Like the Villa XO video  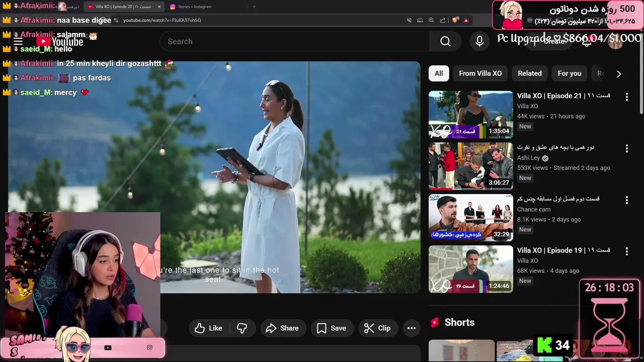209,328
